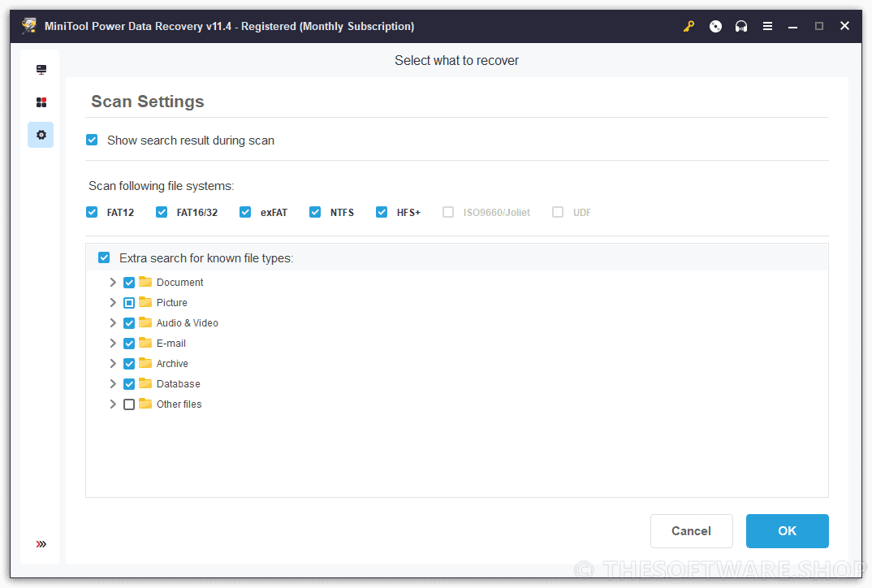Uncheck the Document file type checkbox
Screen dimensions: 872x588
129,283
